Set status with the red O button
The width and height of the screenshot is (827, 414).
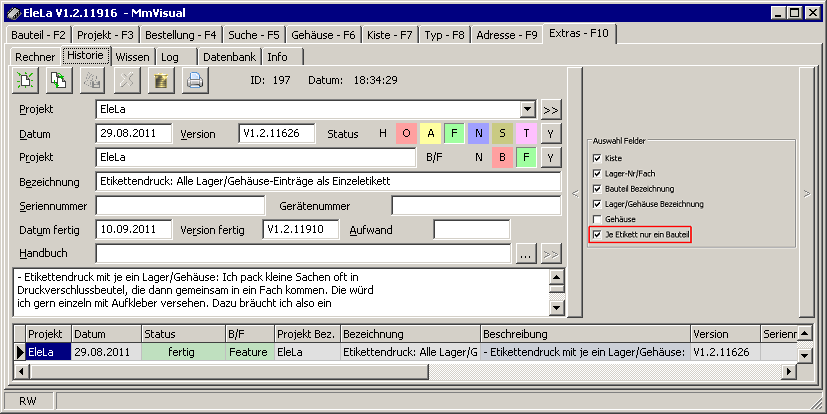pos(406,134)
